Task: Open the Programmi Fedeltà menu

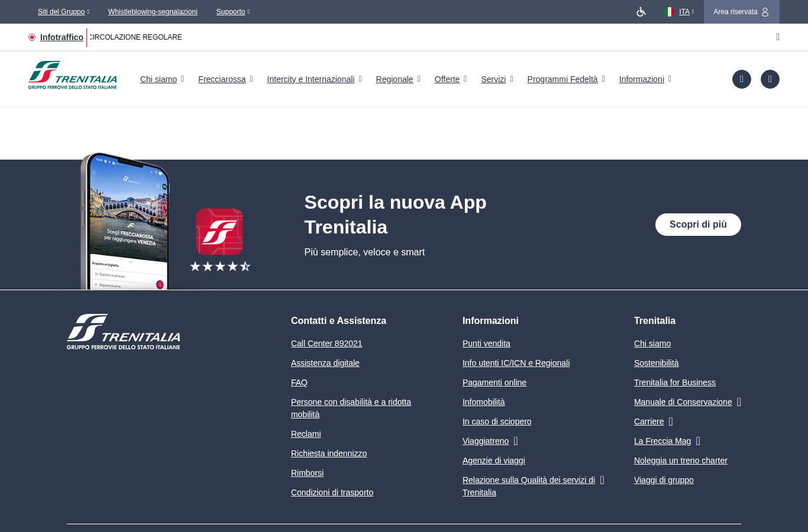Action: (x=566, y=79)
